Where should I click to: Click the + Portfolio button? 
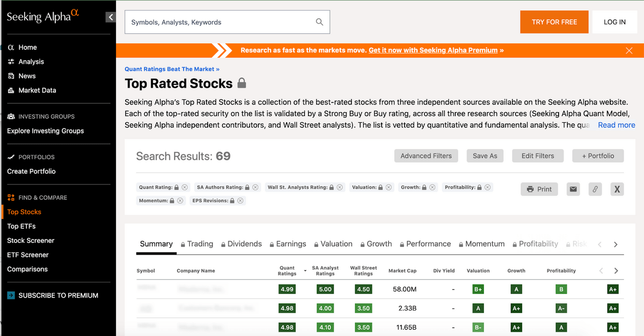[x=598, y=156]
